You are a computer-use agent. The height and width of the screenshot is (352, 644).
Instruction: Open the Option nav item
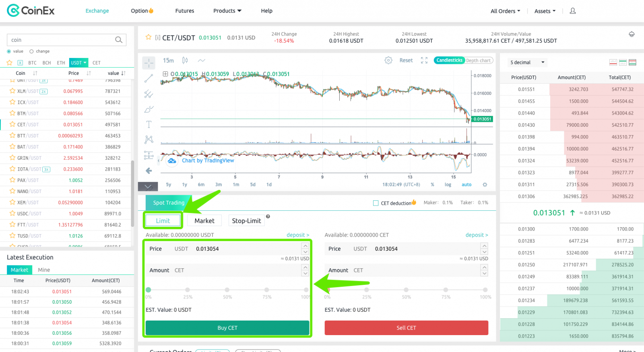click(x=142, y=11)
